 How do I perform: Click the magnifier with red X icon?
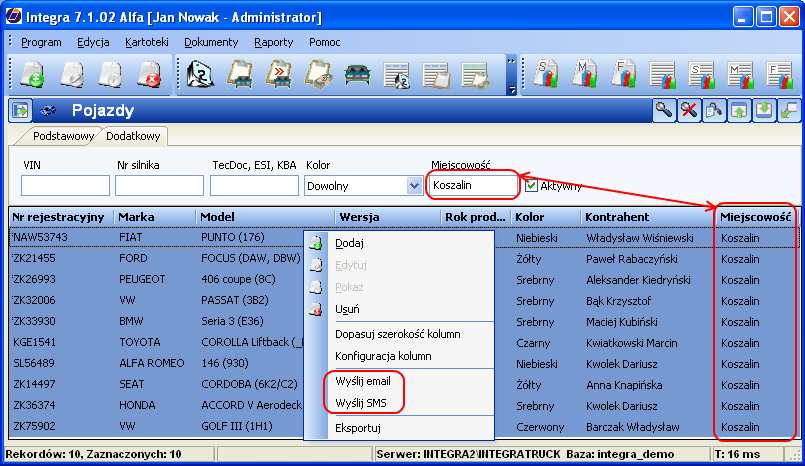point(689,110)
